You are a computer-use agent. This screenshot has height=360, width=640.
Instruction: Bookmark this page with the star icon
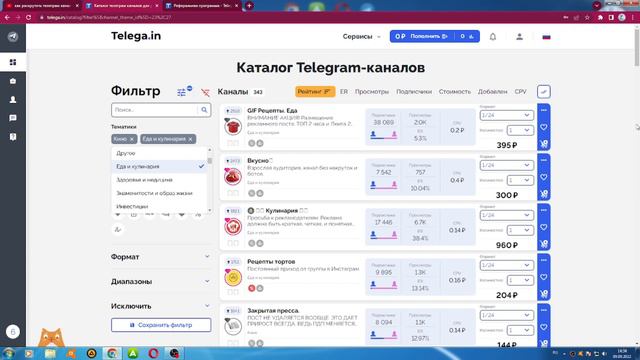point(587,18)
